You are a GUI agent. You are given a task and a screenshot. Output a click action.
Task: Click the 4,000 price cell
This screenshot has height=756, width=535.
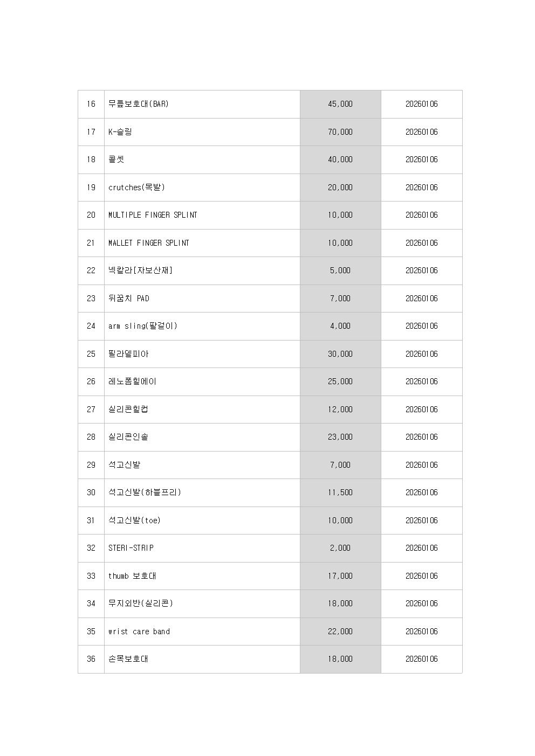click(x=340, y=326)
